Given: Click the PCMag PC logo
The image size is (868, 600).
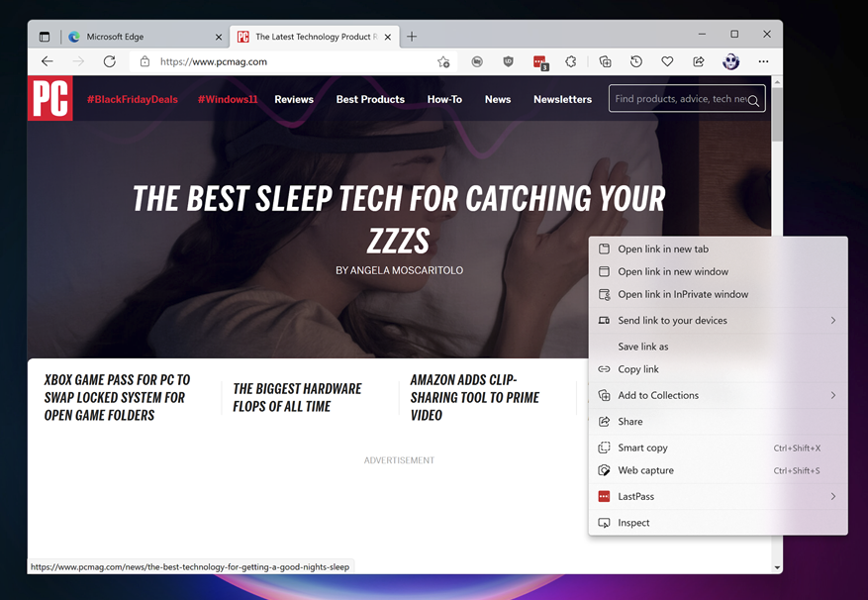Looking at the screenshot, I should point(50,99).
